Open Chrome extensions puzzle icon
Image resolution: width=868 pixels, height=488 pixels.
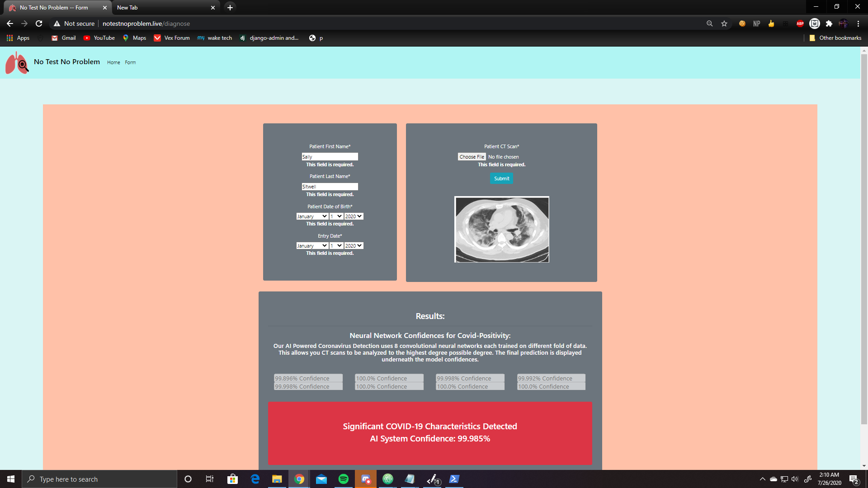click(x=829, y=23)
